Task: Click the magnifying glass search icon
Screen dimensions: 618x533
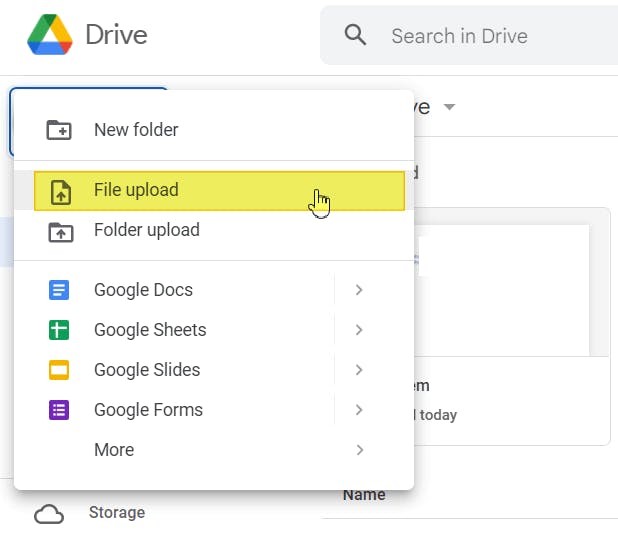Action: click(x=355, y=35)
